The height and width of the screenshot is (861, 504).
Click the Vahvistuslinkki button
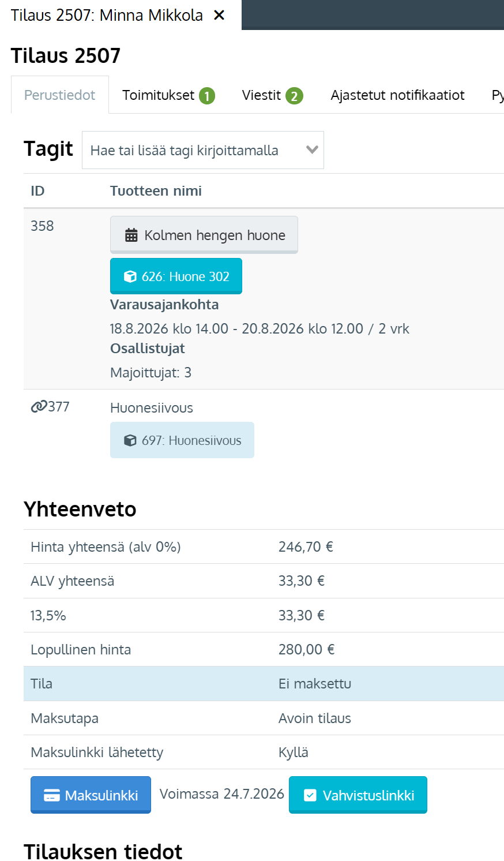[358, 795]
